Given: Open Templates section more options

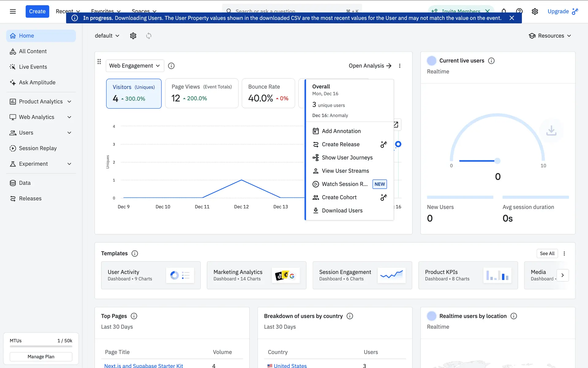Looking at the screenshot, I should point(564,254).
